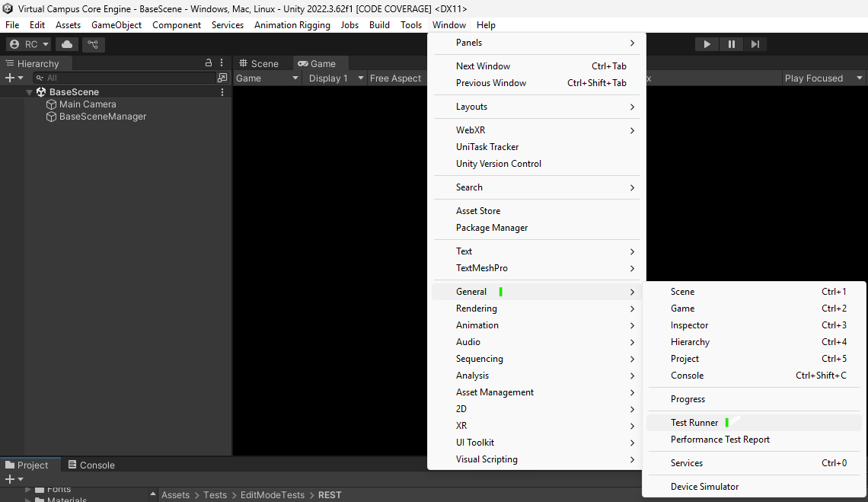Open BaseScene three-dot context menu
Viewport: 868px width, 502px height.
(x=222, y=92)
